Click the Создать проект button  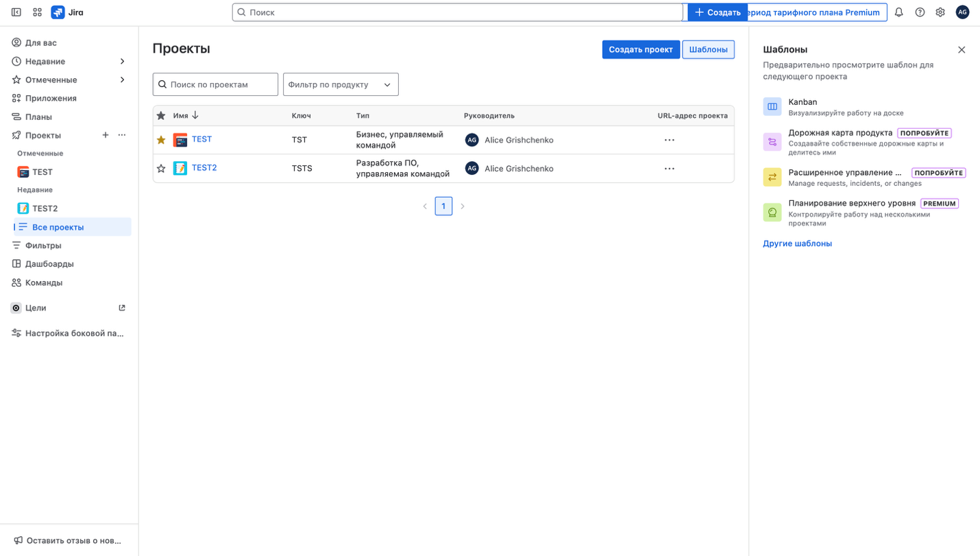tap(640, 49)
